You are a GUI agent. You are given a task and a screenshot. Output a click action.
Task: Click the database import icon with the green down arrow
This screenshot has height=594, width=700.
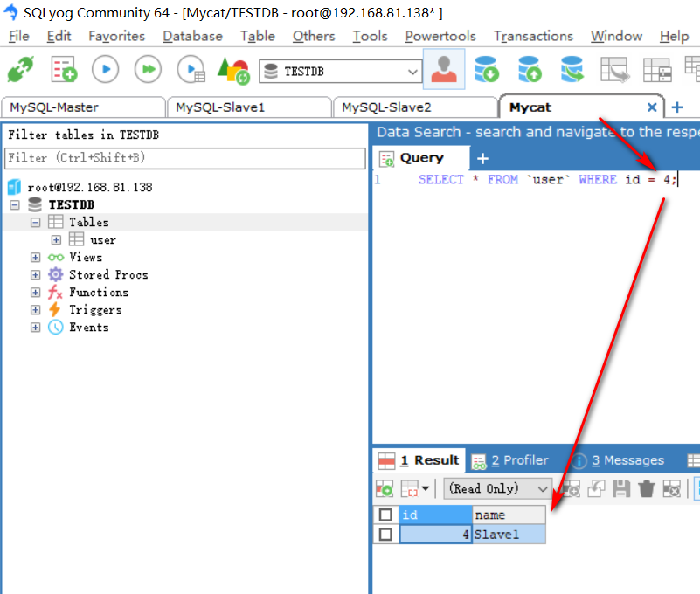click(x=487, y=69)
